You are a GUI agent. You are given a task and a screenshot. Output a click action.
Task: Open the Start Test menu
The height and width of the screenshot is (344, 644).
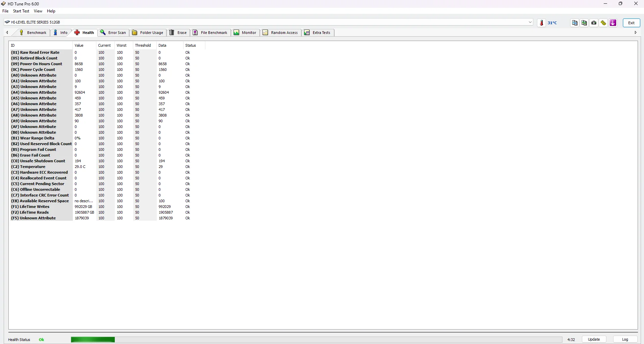21,11
